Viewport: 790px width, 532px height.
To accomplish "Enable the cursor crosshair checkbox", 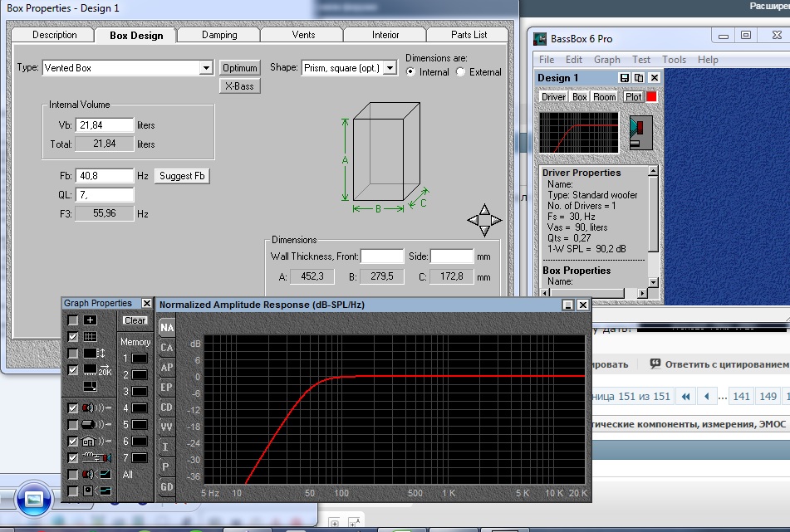I will [73, 320].
